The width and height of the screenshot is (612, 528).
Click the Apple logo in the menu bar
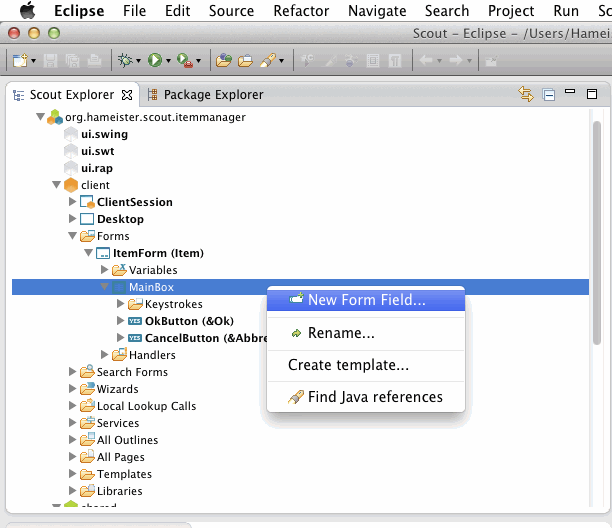click(x=27, y=11)
